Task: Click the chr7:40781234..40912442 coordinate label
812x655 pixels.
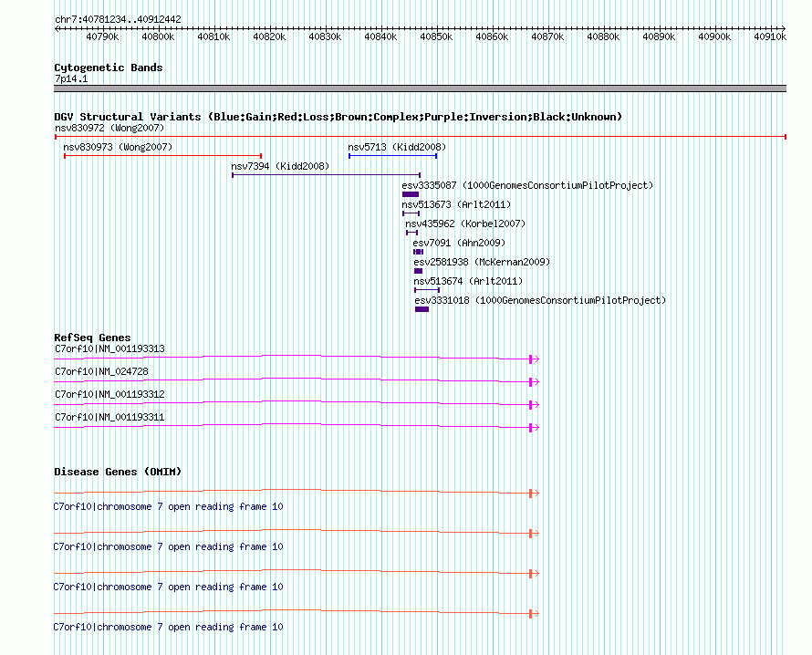Action: [x=118, y=20]
